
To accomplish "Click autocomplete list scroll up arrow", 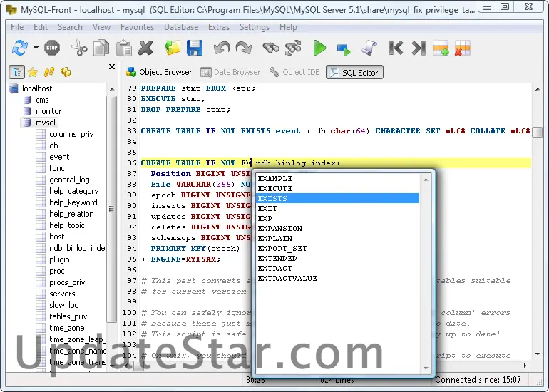I will point(426,180).
